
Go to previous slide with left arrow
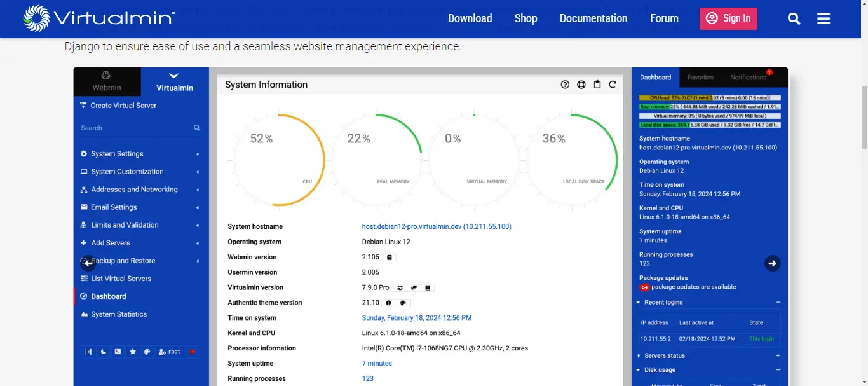[88, 263]
